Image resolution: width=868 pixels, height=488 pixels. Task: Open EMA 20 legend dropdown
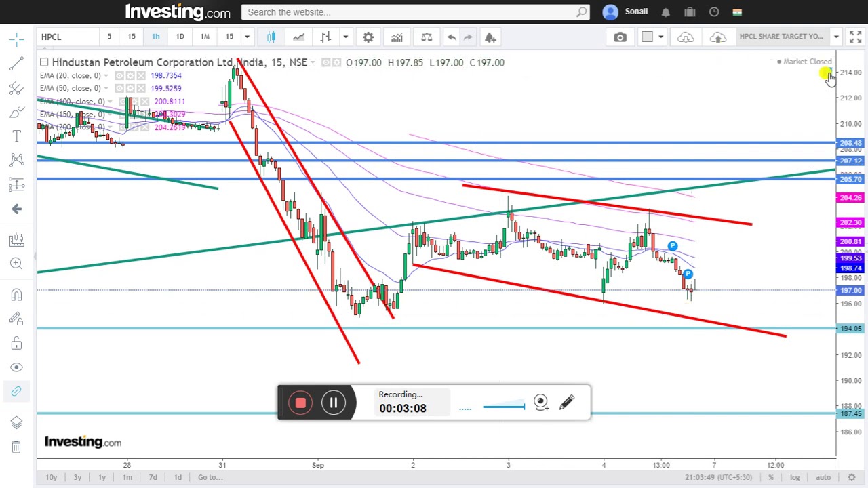tap(106, 76)
